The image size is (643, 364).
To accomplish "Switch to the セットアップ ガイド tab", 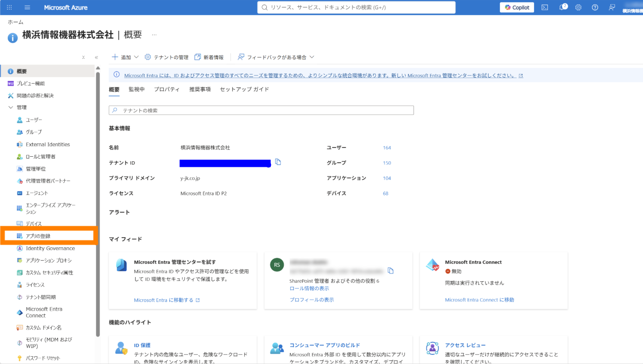I will tap(244, 89).
